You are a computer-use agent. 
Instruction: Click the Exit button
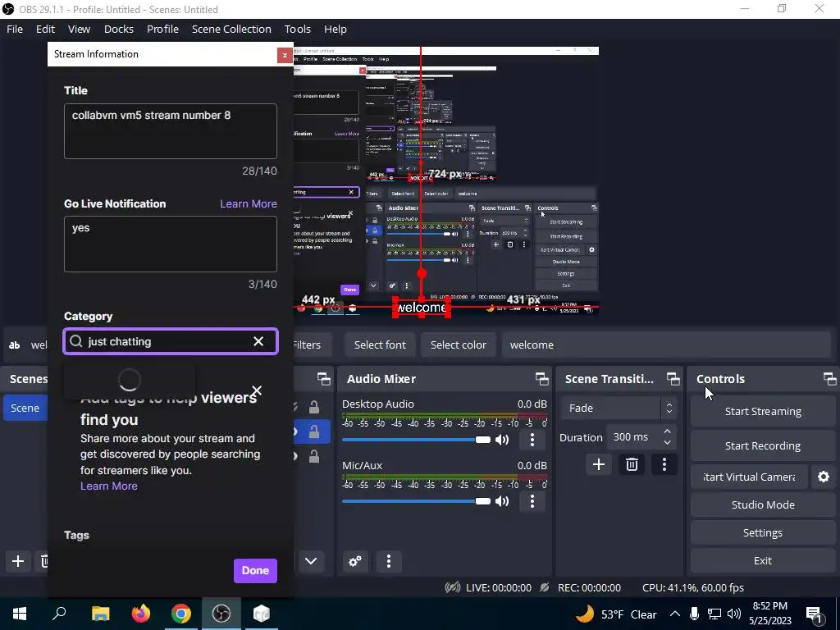[x=763, y=560]
